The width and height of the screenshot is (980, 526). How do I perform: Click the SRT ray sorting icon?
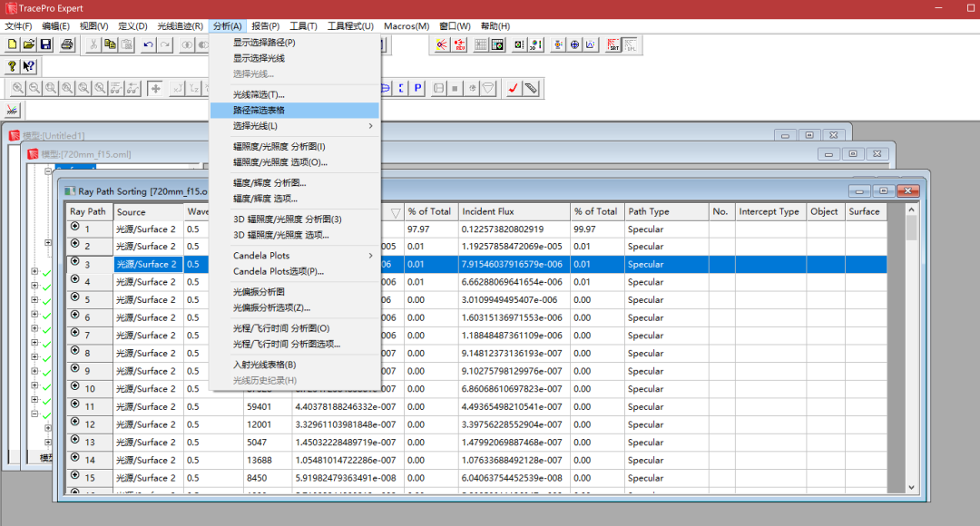[x=613, y=44]
